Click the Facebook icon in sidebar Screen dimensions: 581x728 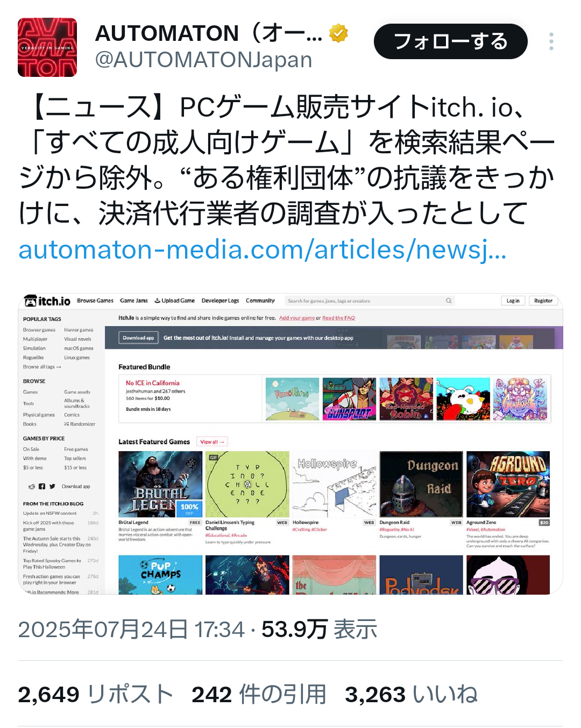(x=42, y=486)
